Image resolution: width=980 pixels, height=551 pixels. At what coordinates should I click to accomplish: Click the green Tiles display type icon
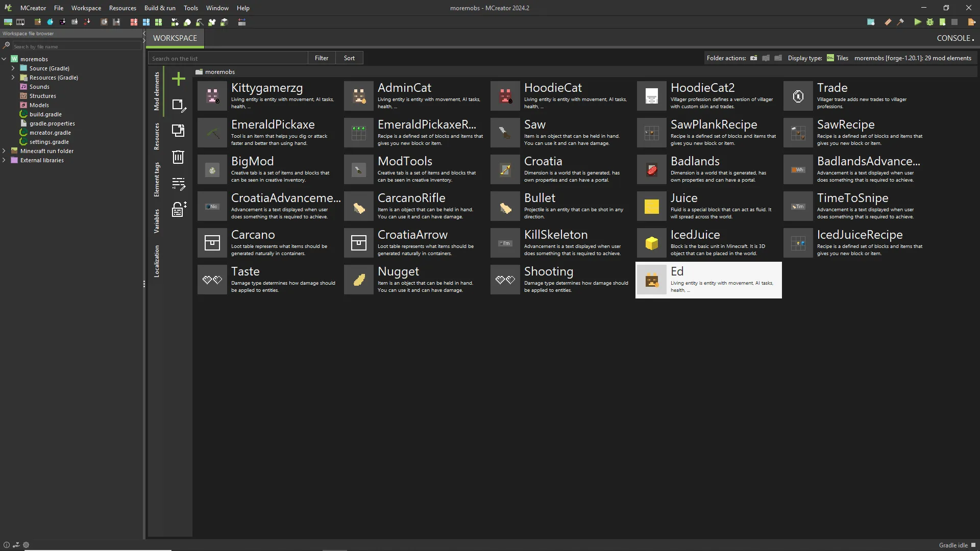pos(830,58)
